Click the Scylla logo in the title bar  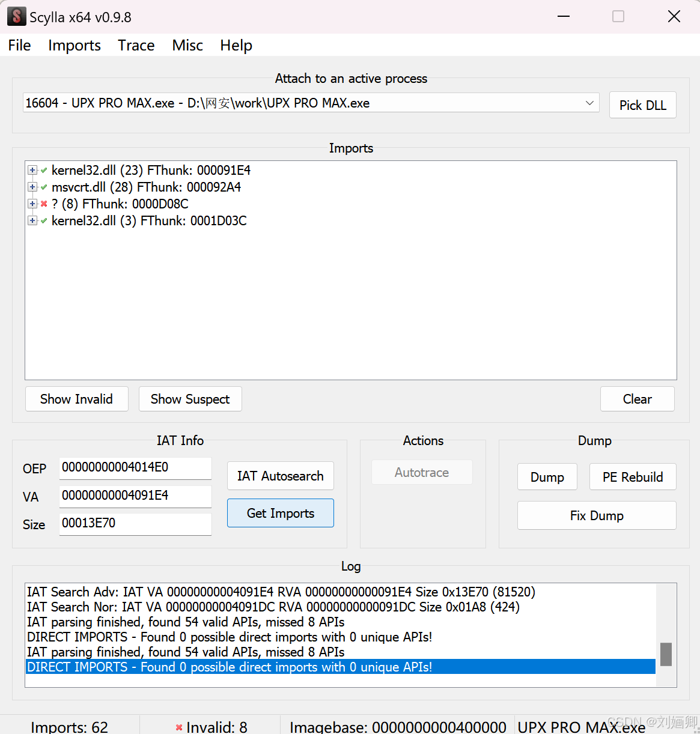(x=16, y=16)
